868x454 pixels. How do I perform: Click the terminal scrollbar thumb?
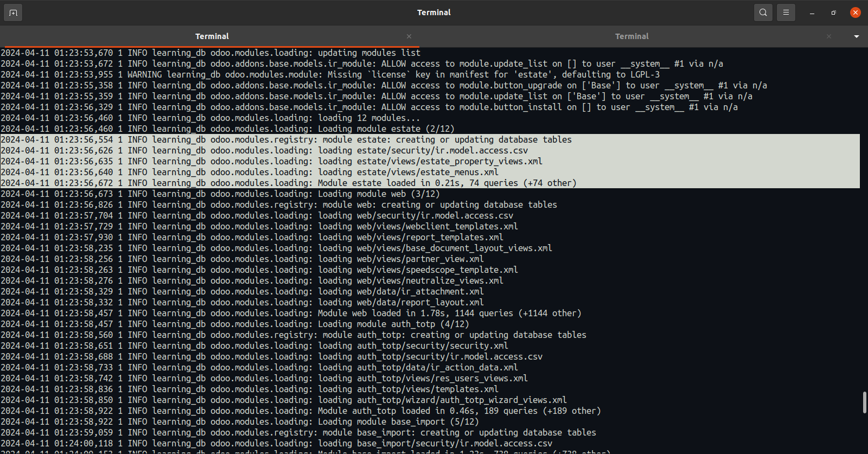coord(864,402)
